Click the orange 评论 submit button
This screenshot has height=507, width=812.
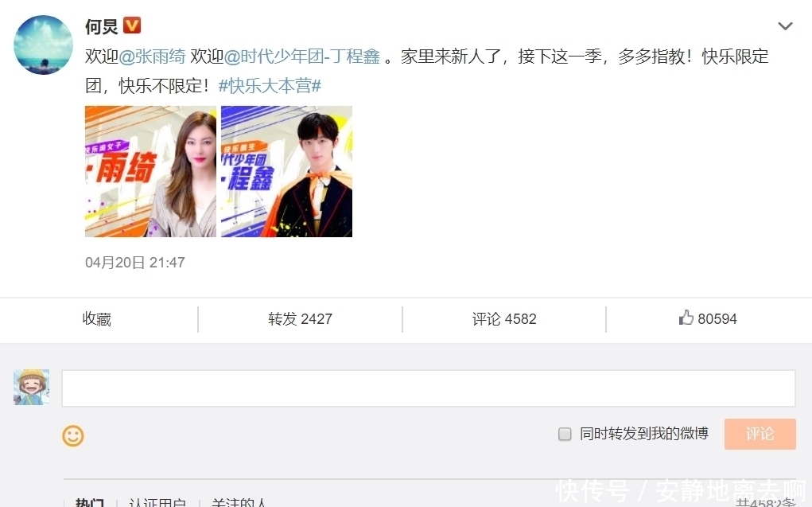pyautogui.click(x=760, y=434)
